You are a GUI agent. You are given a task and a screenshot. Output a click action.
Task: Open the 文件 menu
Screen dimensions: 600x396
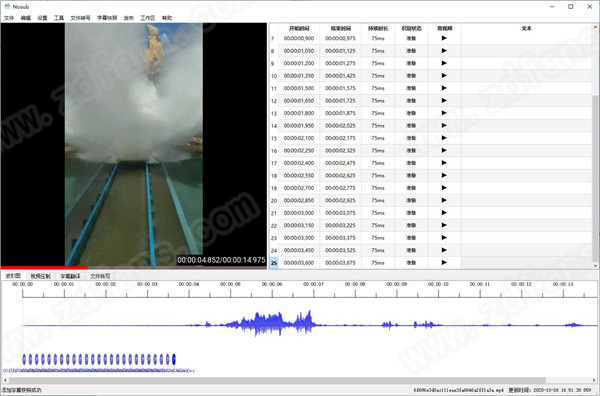tap(9, 18)
